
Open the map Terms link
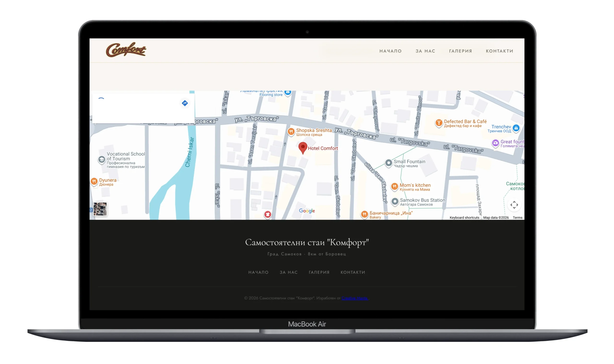tap(517, 218)
